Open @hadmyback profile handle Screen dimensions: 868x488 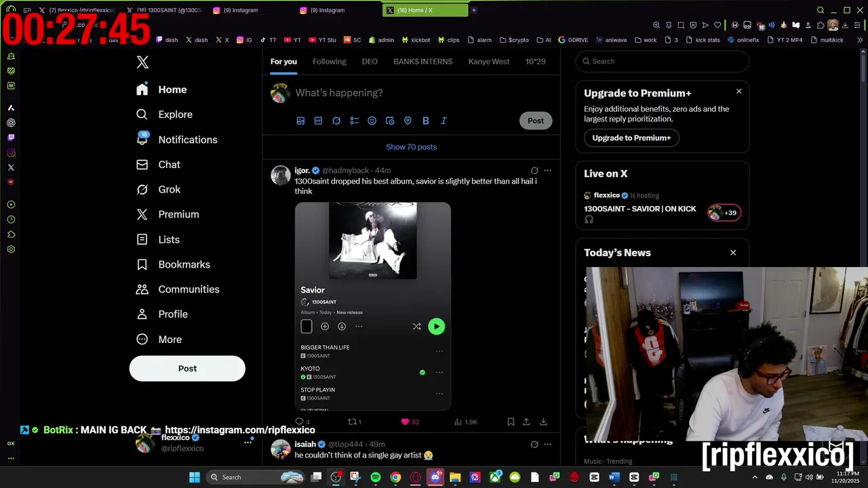tap(345, 170)
